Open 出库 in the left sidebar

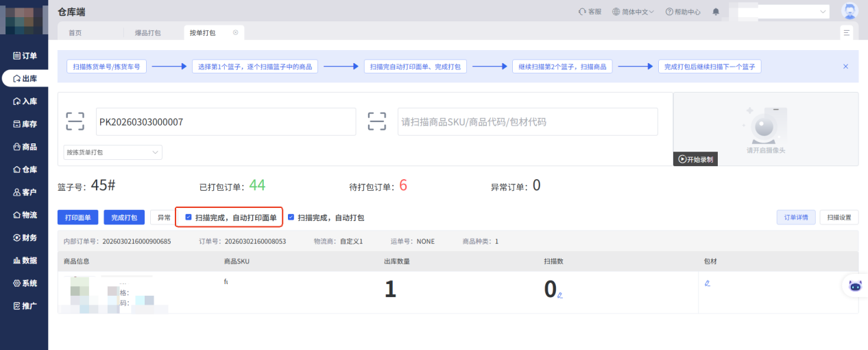pyautogui.click(x=25, y=78)
